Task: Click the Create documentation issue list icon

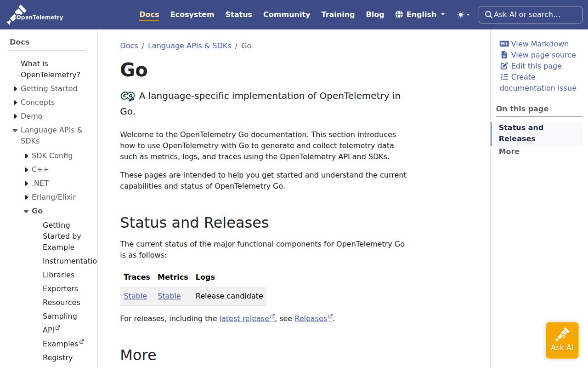Action: [x=504, y=77]
